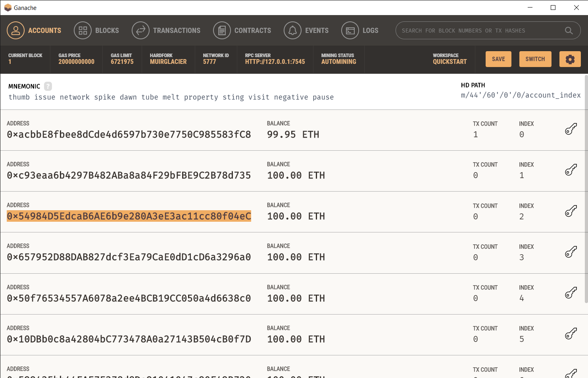Viewport: 588px width, 378px height.
Task: Show private key for account index 5
Action: click(x=571, y=334)
